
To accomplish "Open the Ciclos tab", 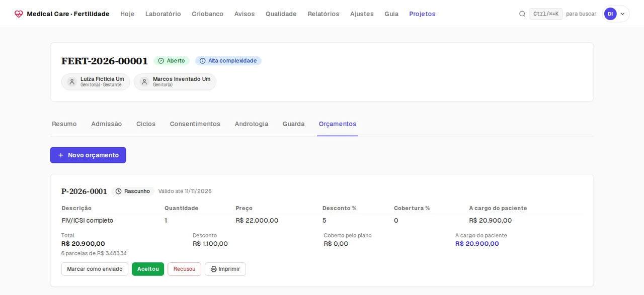I will [x=146, y=124].
